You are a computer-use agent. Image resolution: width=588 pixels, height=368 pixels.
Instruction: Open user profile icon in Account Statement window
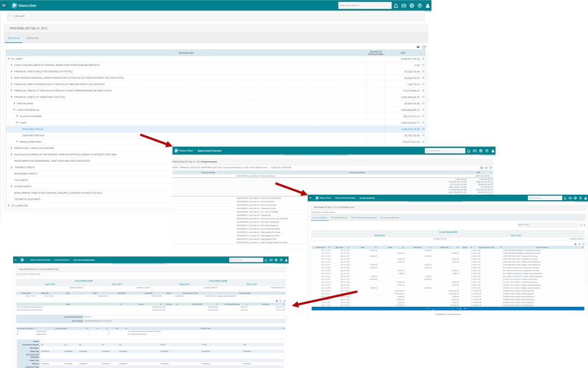pos(585,198)
